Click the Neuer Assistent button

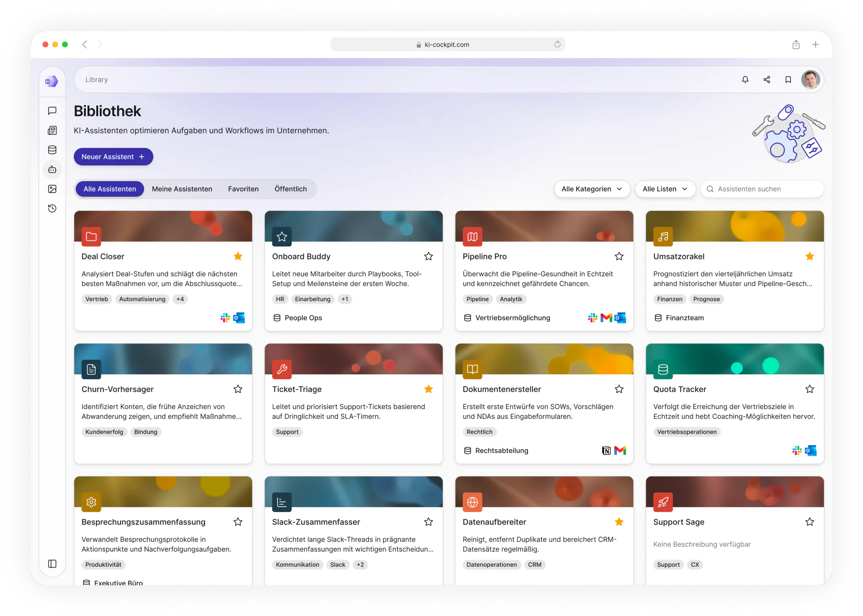[x=113, y=157]
